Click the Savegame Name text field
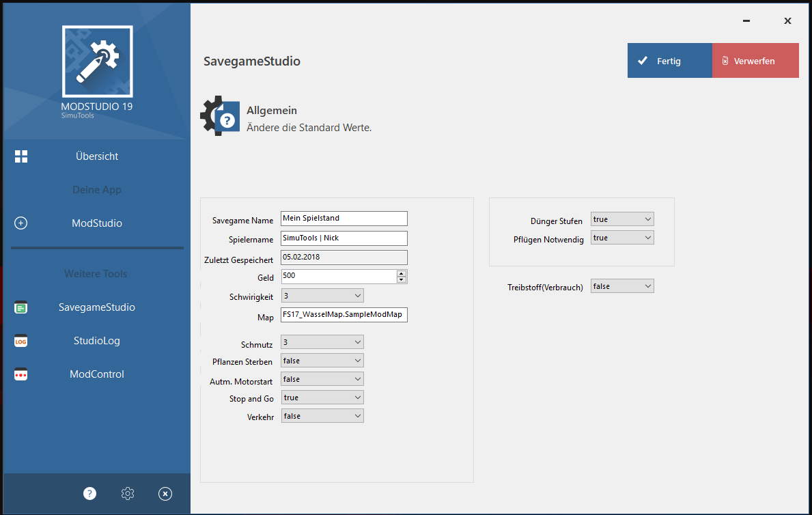The height and width of the screenshot is (515, 812). point(344,219)
